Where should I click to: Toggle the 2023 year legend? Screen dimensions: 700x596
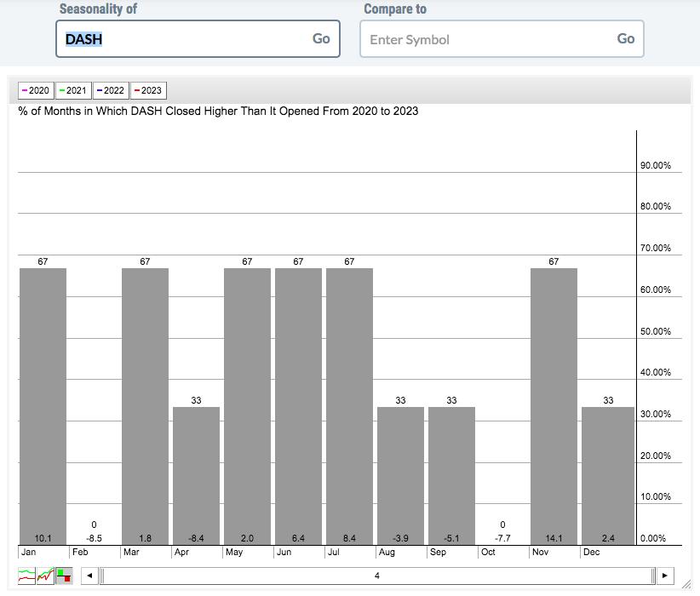(x=147, y=90)
